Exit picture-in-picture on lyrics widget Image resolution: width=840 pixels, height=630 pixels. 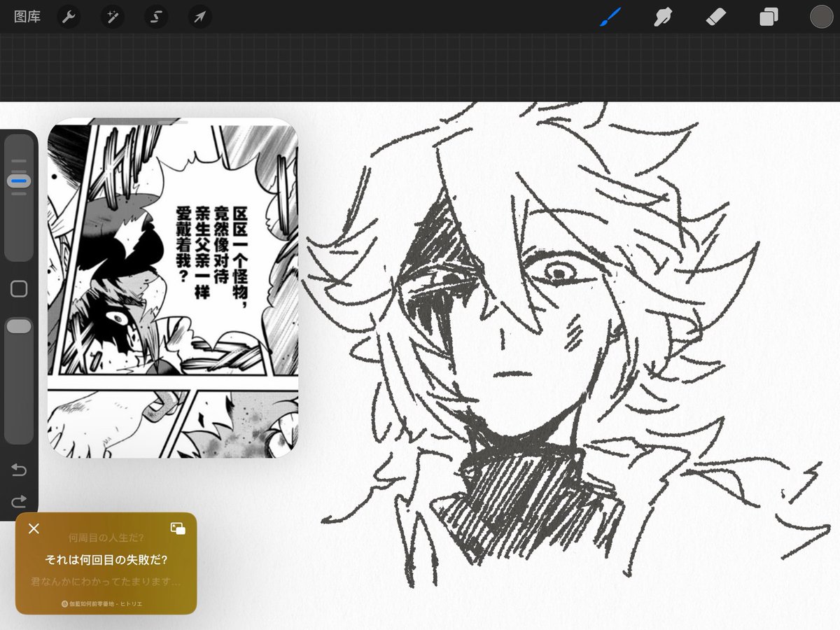178,528
